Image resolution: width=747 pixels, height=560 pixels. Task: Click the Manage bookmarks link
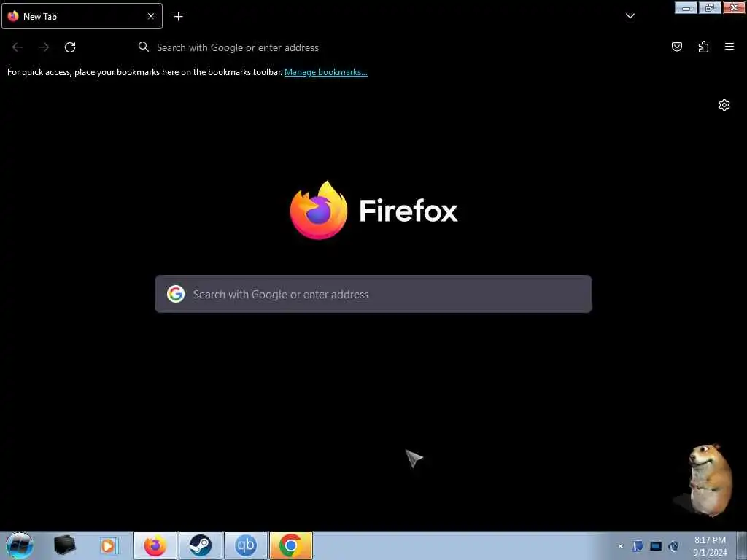(326, 72)
